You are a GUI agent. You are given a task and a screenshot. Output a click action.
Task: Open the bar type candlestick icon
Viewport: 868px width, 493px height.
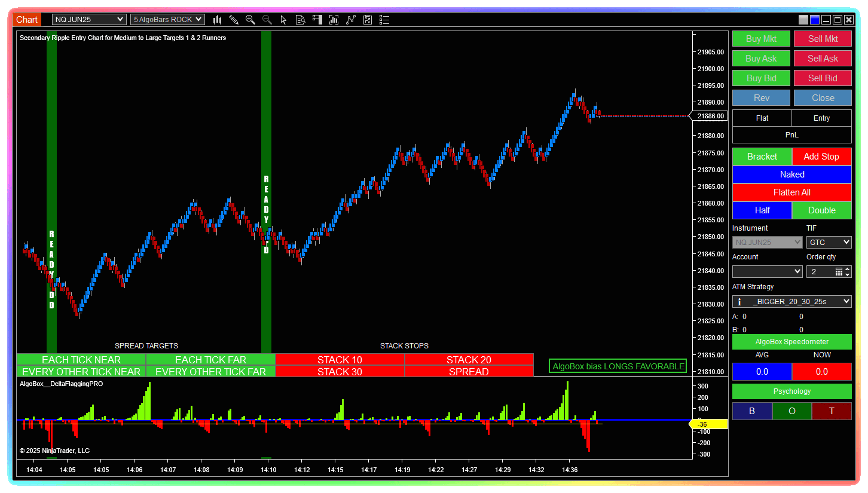click(217, 20)
